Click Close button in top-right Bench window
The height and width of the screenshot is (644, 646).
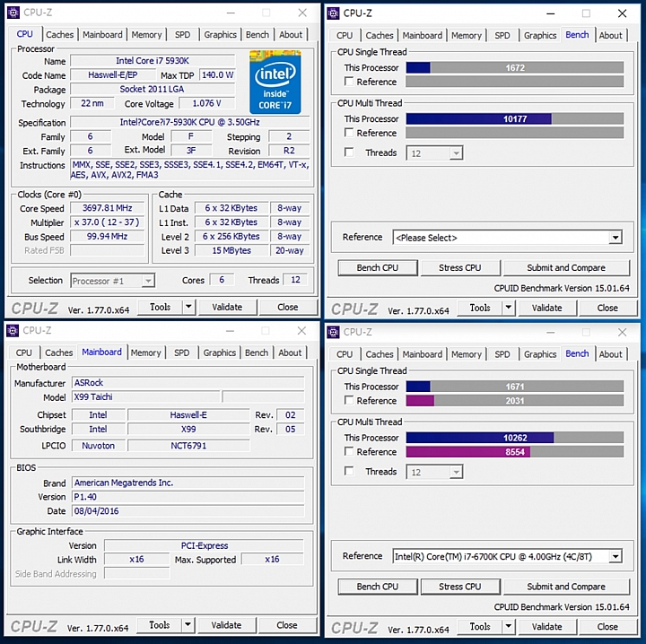tap(607, 308)
